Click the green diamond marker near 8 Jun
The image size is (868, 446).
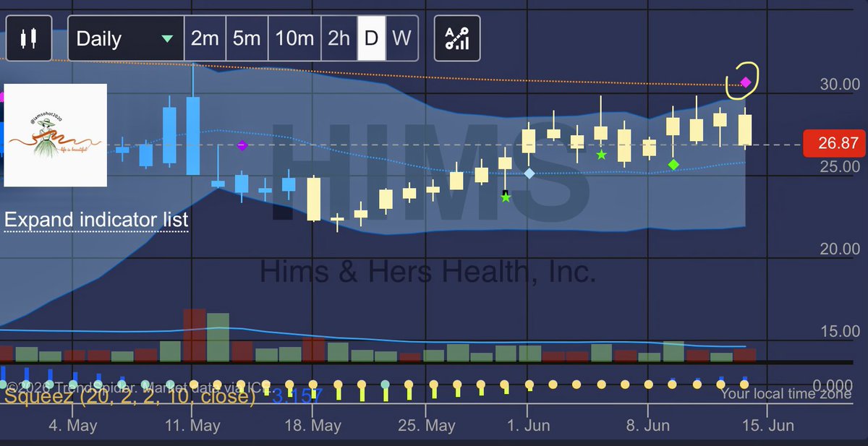tap(673, 165)
